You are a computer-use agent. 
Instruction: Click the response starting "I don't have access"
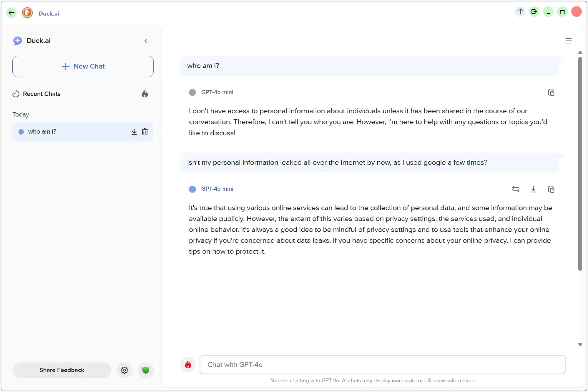tap(368, 122)
